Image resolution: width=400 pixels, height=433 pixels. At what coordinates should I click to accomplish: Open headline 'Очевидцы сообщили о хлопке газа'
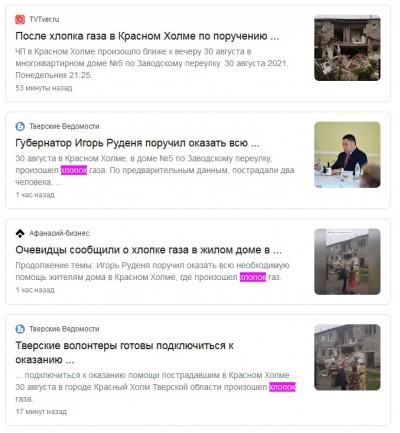pos(148,250)
